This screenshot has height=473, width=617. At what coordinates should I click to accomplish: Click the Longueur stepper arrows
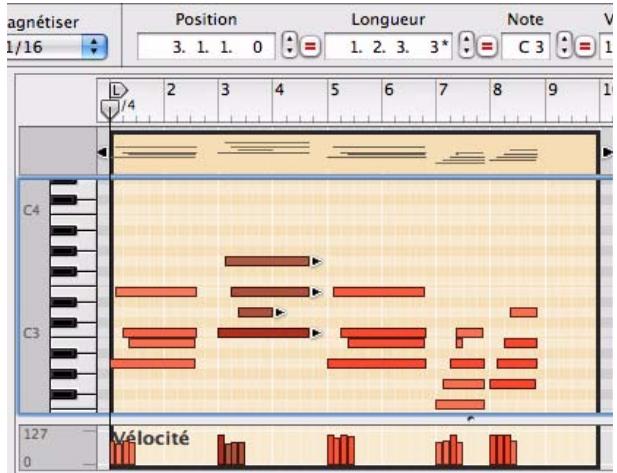pyautogui.click(x=466, y=46)
